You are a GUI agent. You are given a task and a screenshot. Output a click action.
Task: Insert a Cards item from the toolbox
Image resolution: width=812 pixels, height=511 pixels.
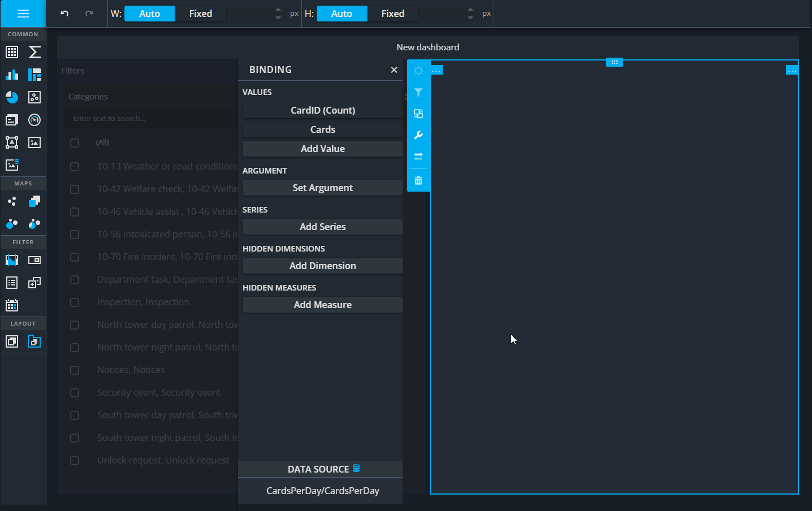pyautogui.click(x=12, y=120)
